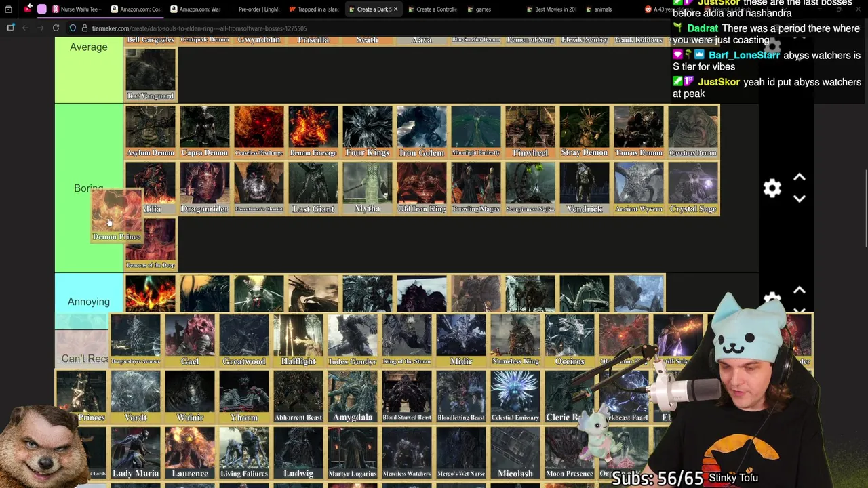This screenshot has width=868, height=488.
Task: Open the 'Create a Controlle' tab
Action: click(x=432, y=9)
